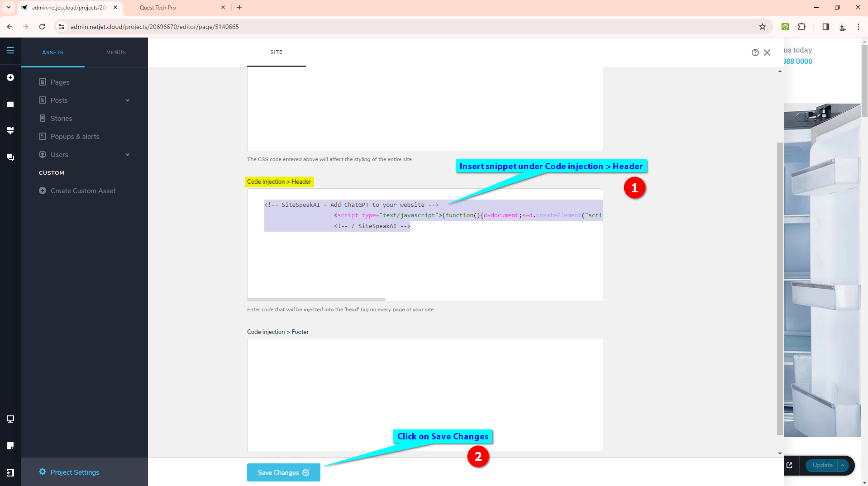This screenshot has height=486, width=868.
Task: Reload the page
Action: point(42,27)
